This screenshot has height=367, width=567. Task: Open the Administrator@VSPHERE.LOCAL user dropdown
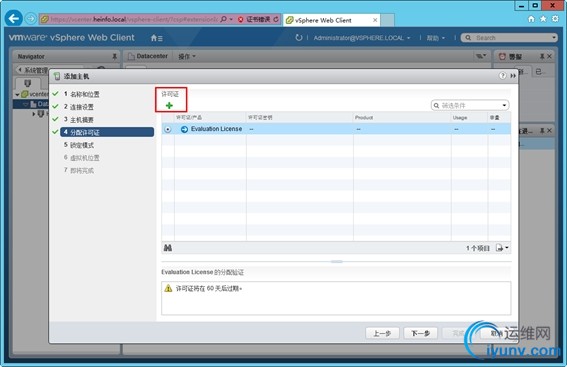pos(362,38)
